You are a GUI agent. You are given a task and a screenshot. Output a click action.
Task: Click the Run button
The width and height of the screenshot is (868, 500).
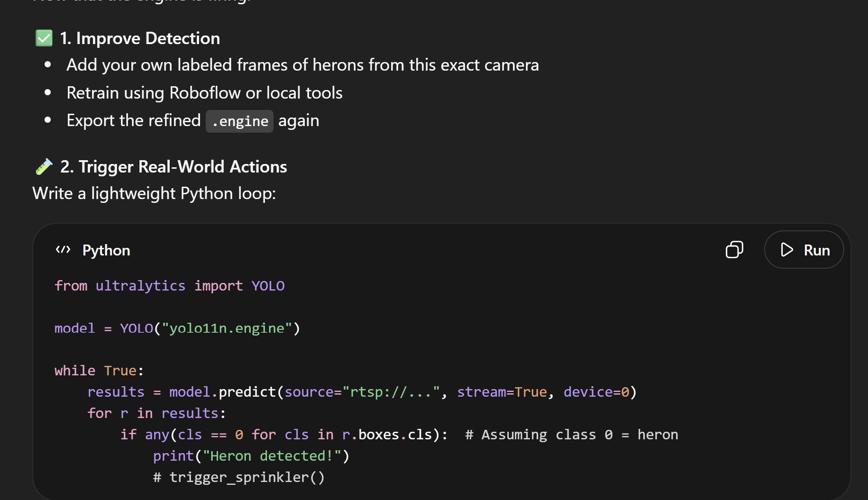tap(804, 250)
